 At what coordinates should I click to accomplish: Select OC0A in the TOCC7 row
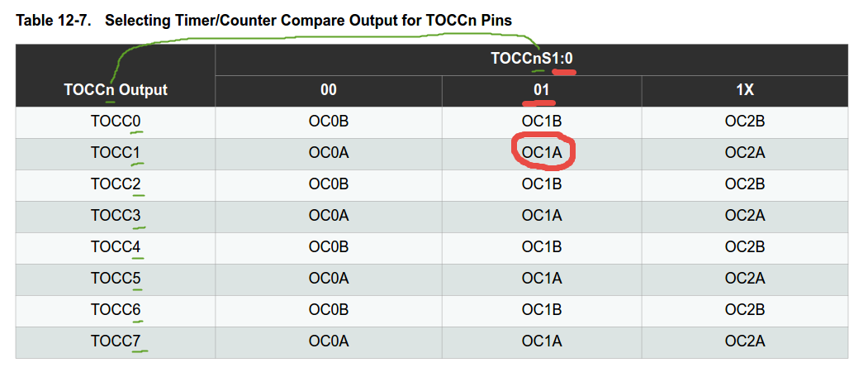click(x=328, y=341)
